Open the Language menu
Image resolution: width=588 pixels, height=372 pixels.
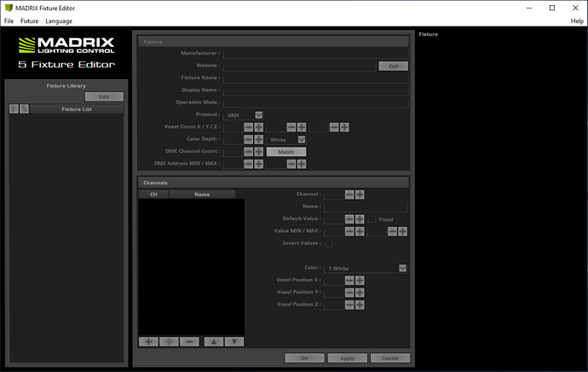[x=59, y=21]
